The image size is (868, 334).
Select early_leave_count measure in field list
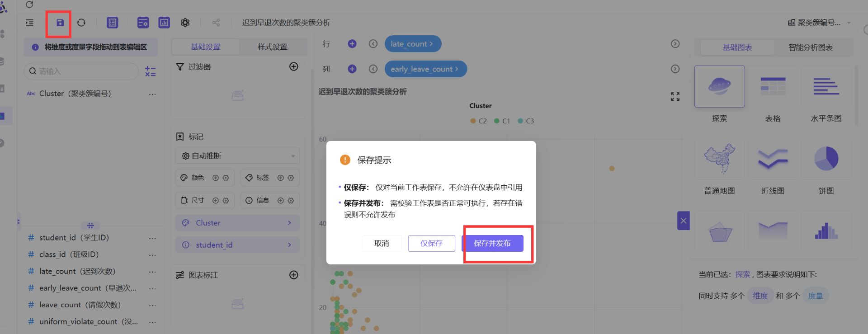87,288
